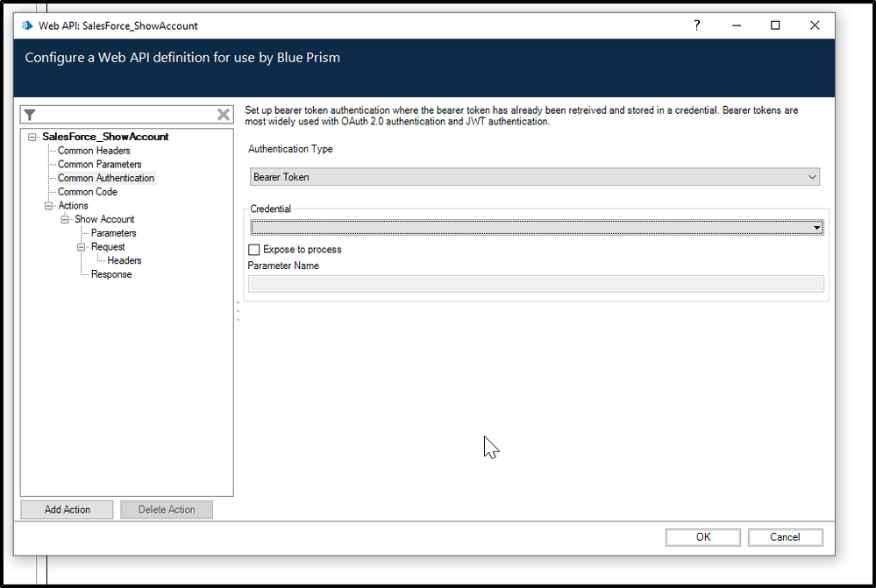
Task: Minimize the Web API window
Action: (737, 25)
